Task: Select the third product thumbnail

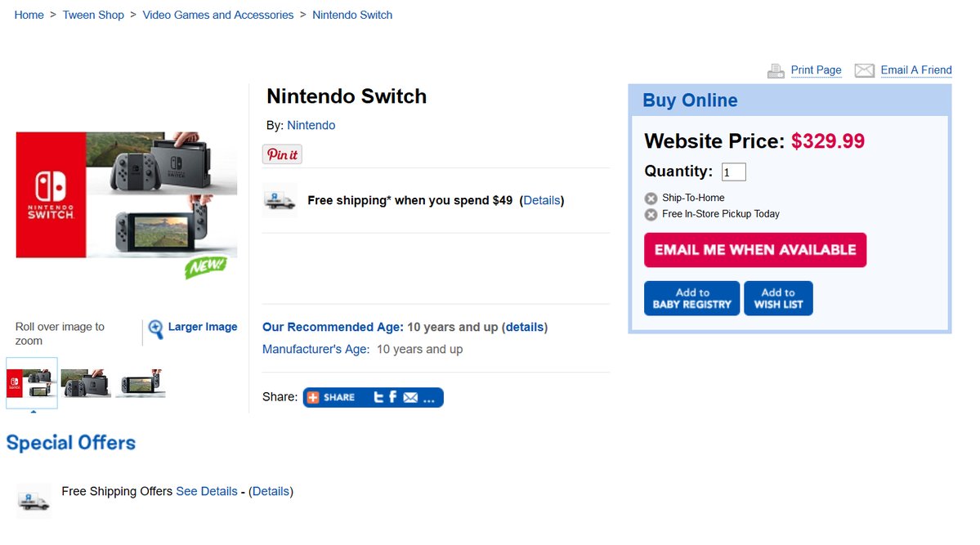Action: 140,382
